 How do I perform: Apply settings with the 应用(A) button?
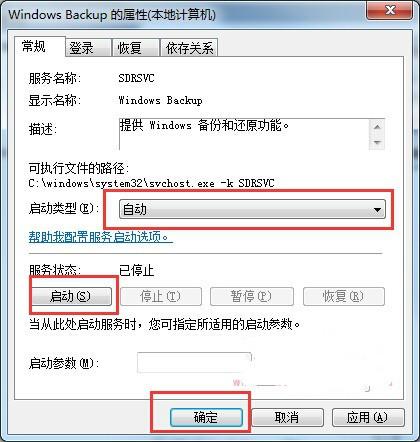[x=368, y=417]
